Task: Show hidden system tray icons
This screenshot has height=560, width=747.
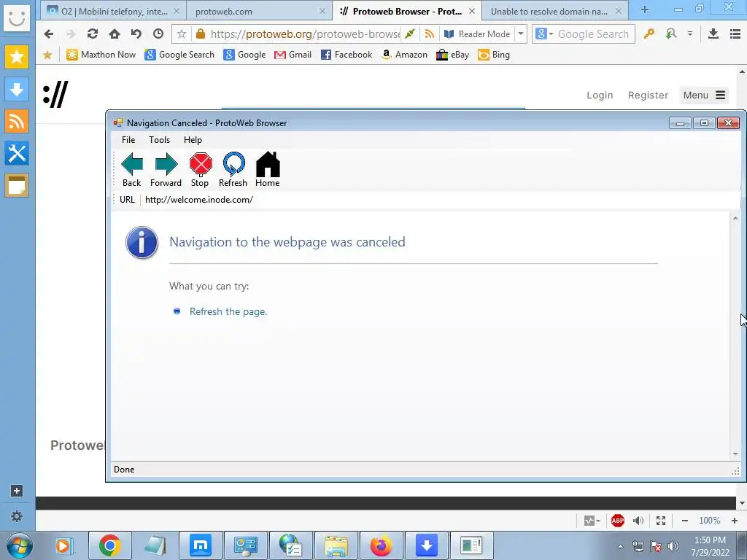Action: coord(620,547)
